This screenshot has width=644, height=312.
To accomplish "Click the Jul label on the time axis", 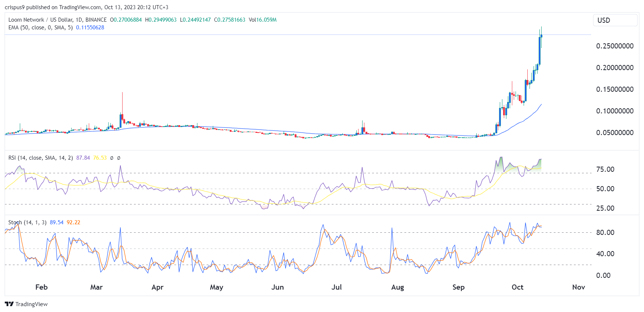I will click(x=336, y=287).
